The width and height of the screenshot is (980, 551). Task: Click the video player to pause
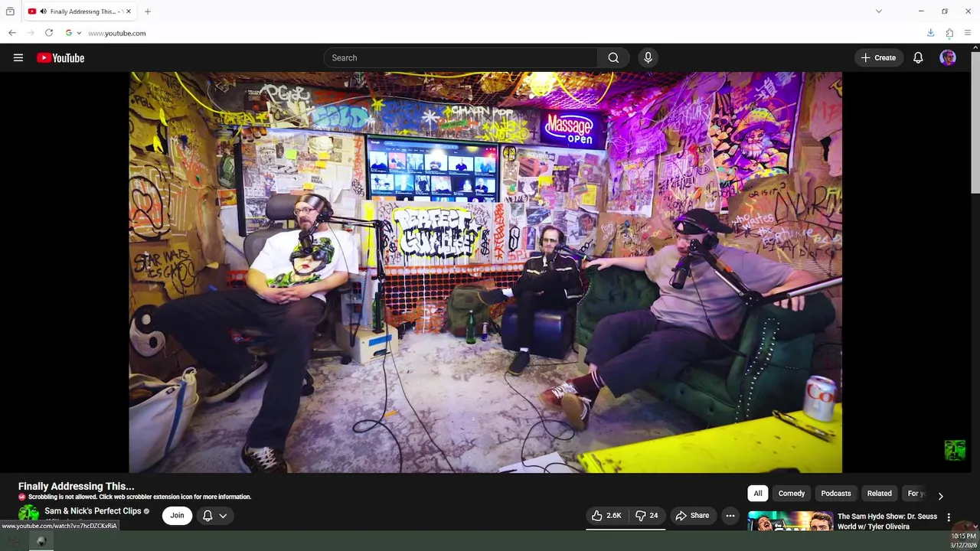pyautogui.click(x=485, y=272)
